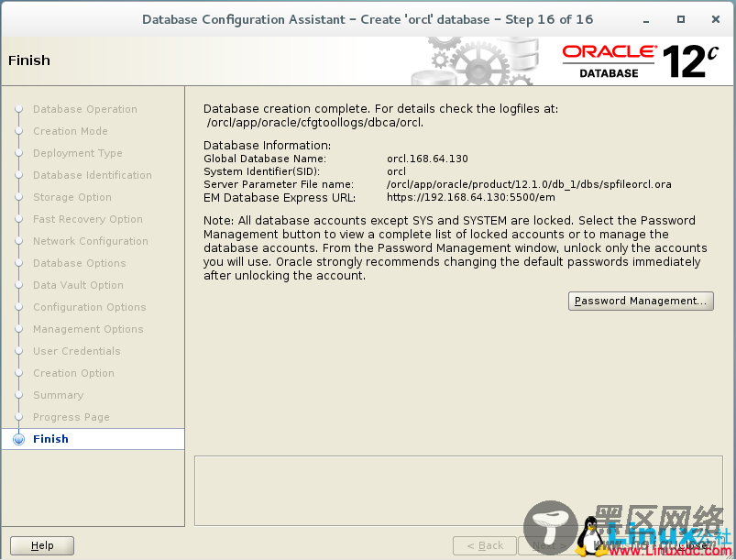Viewport: 736px width, 560px height.
Task: Click the Database Information heading
Action: coord(267,145)
